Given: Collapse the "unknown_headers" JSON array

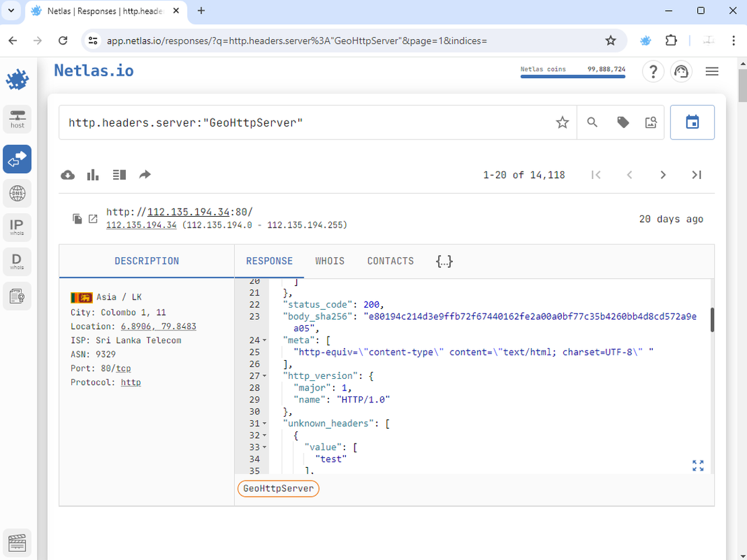Looking at the screenshot, I should pyautogui.click(x=264, y=424).
